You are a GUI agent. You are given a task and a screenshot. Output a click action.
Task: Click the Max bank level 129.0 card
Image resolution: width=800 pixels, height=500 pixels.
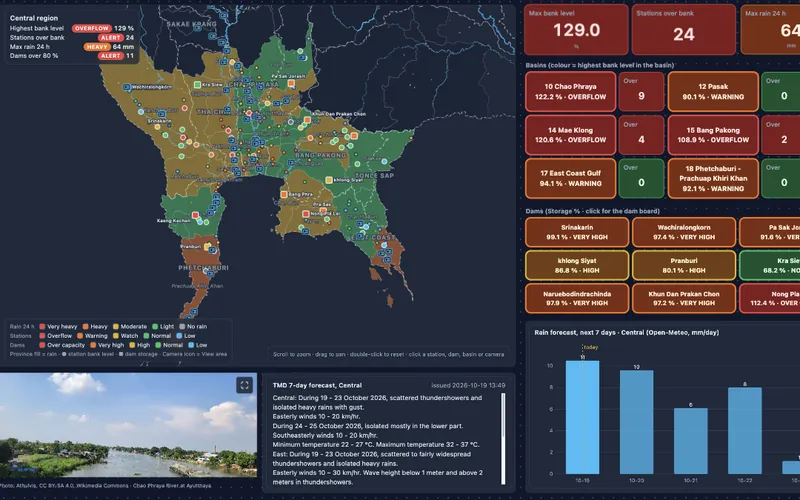coord(577,30)
